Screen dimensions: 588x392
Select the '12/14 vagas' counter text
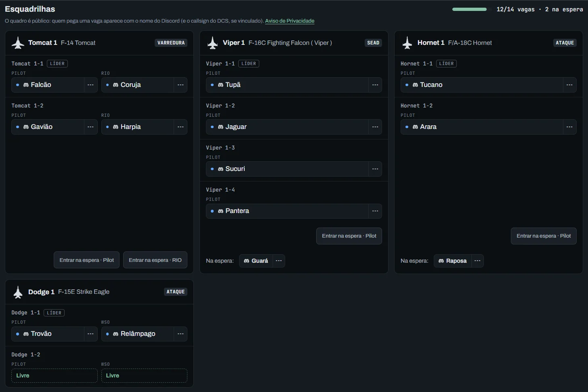click(515, 9)
